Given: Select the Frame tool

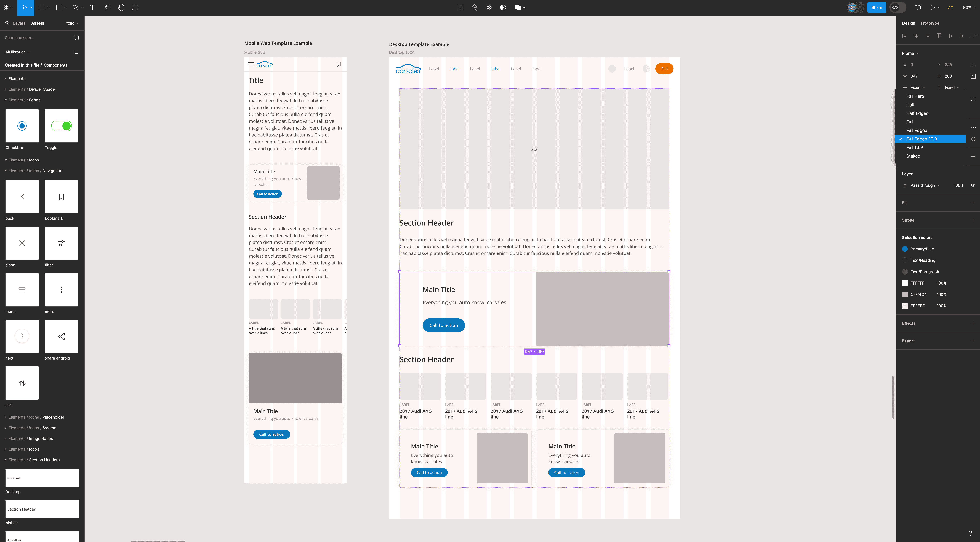Looking at the screenshot, I should 42,8.
